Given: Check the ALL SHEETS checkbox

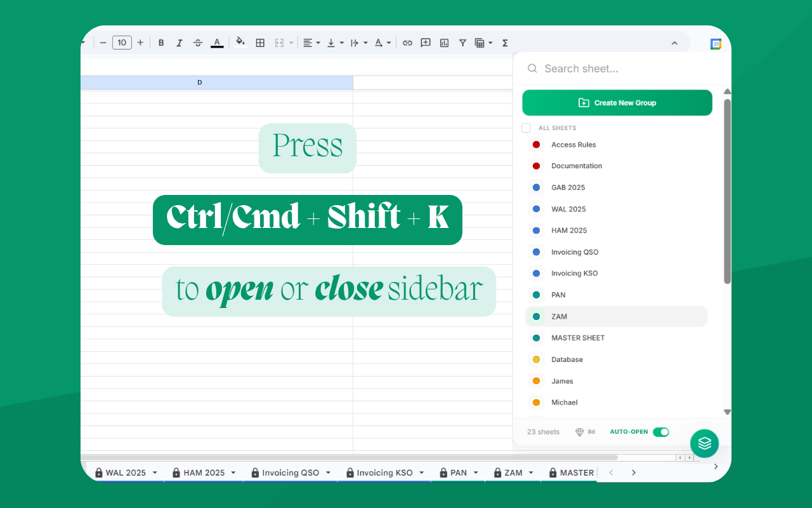Looking at the screenshot, I should pyautogui.click(x=526, y=128).
